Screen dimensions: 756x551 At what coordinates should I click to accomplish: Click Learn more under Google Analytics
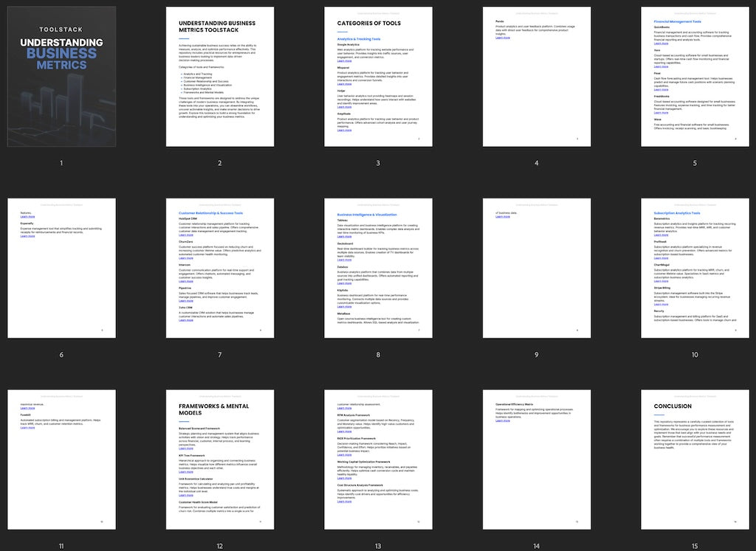pos(344,61)
